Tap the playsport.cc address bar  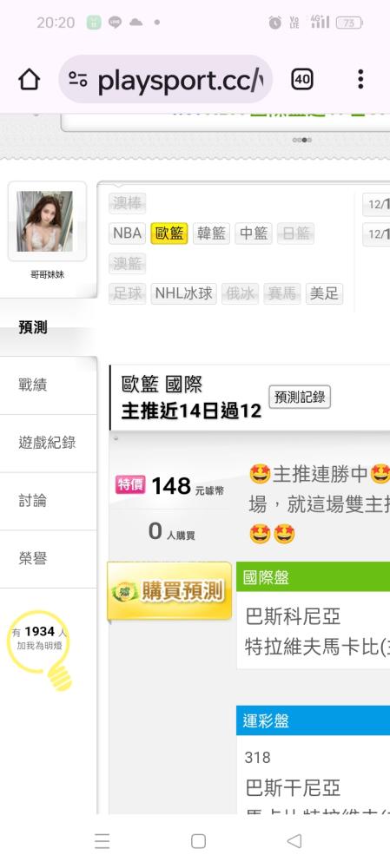(x=166, y=80)
